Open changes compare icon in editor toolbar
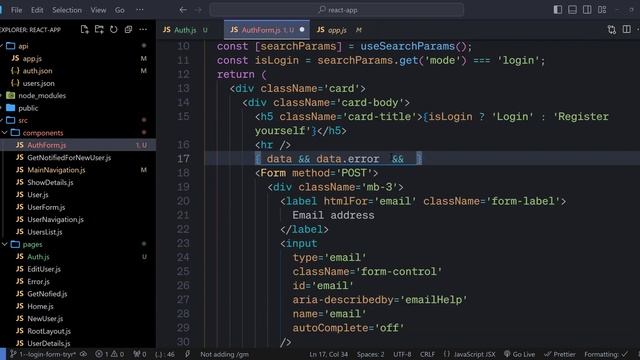The image size is (640, 360). [611, 29]
